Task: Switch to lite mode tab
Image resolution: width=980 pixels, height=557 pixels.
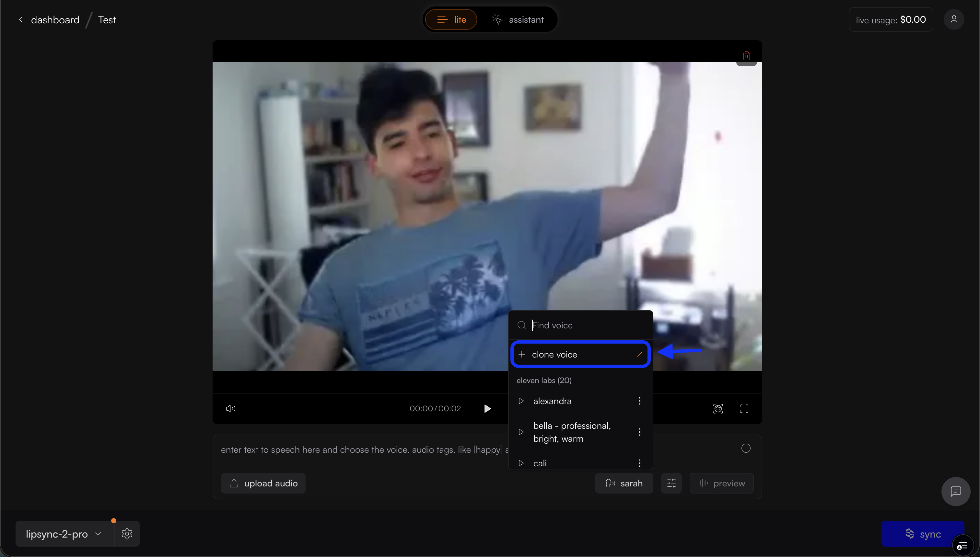Action: [451, 19]
